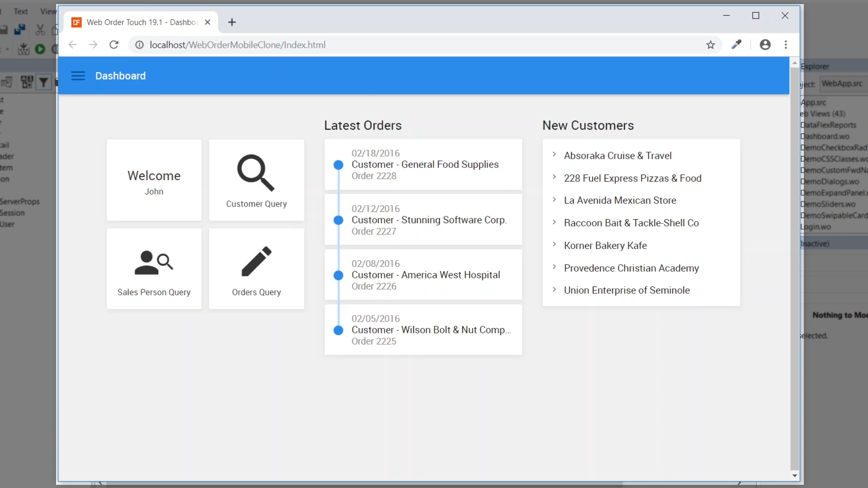Open a new browser tab
The width and height of the screenshot is (868, 488).
232,22
